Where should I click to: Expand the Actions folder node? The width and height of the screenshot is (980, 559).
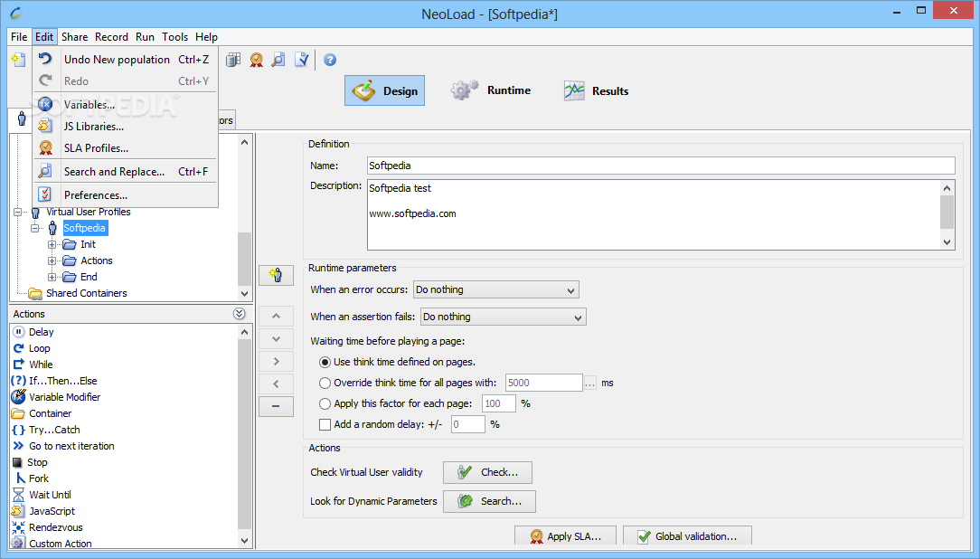52,261
